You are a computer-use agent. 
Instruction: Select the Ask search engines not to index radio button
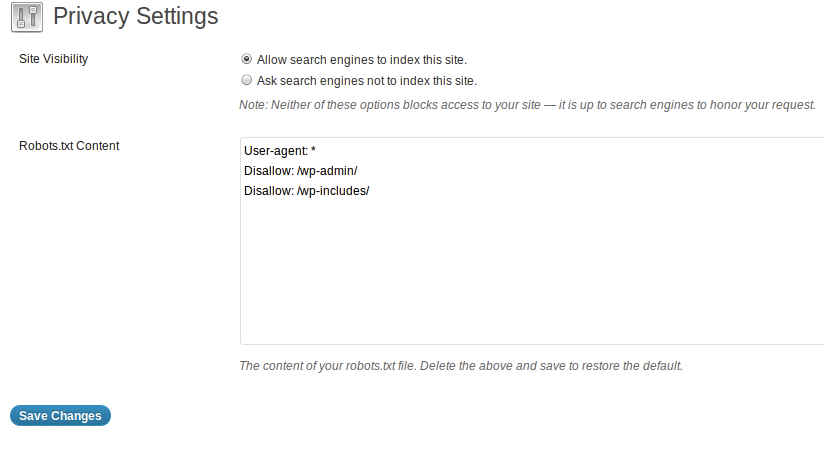246,80
